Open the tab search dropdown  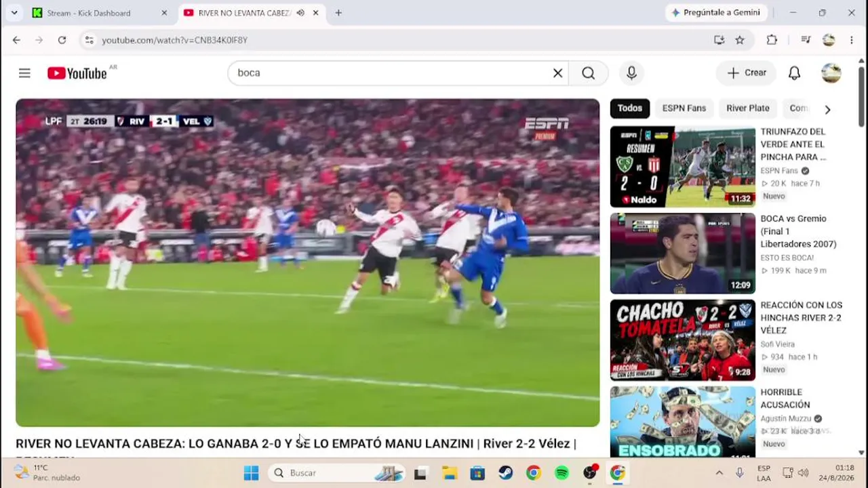pyautogui.click(x=14, y=13)
